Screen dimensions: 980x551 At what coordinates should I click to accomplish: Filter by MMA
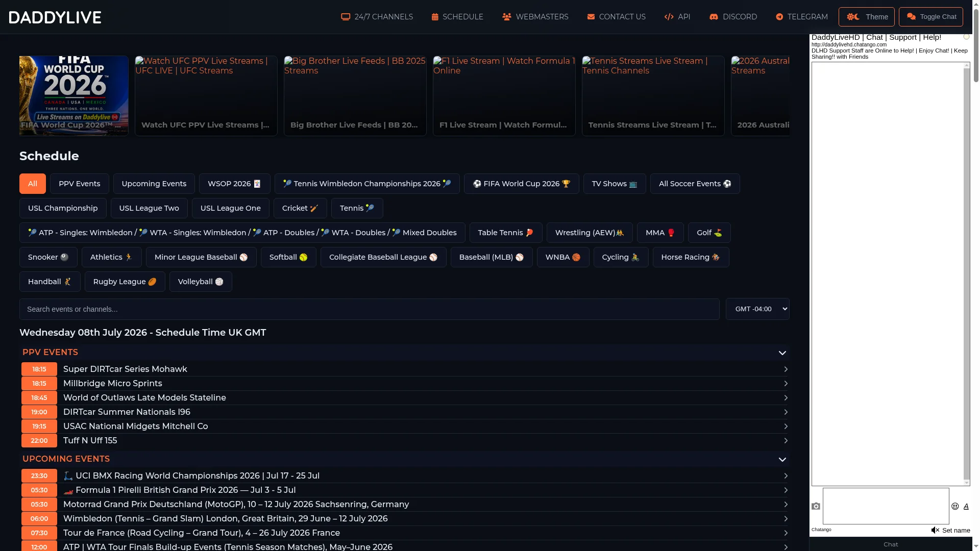click(660, 233)
